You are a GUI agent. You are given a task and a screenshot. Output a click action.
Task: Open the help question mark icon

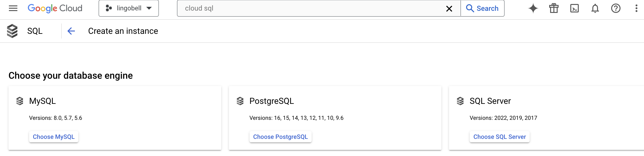tap(616, 8)
